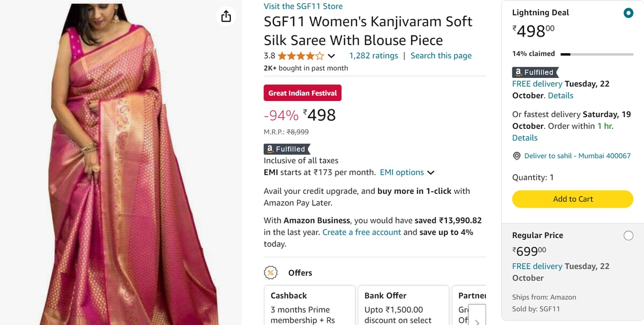Click the Fulfilled badge in Lightning Deal box

(535, 72)
